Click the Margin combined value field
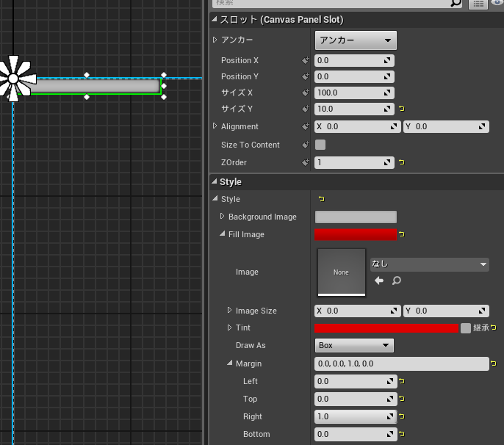Image resolution: width=504 pixels, height=445 pixels. point(401,363)
